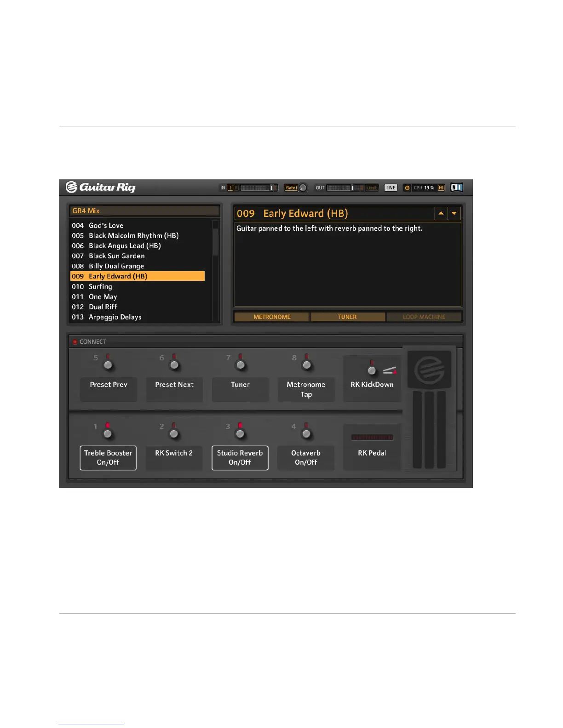The image size is (563, 728).
Task: Click the RK KickDown footswitch
Action: pyautogui.click(x=372, y=370)
